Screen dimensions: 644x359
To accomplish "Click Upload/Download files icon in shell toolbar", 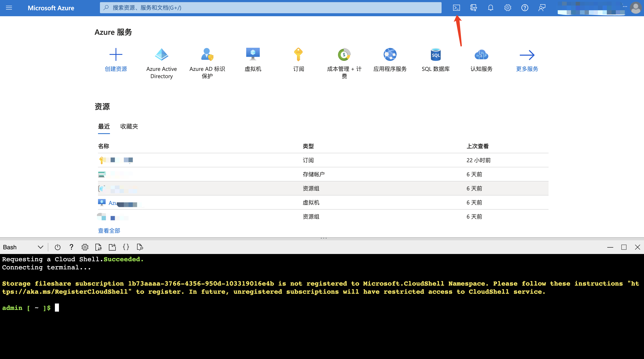I will click(98, 247).
